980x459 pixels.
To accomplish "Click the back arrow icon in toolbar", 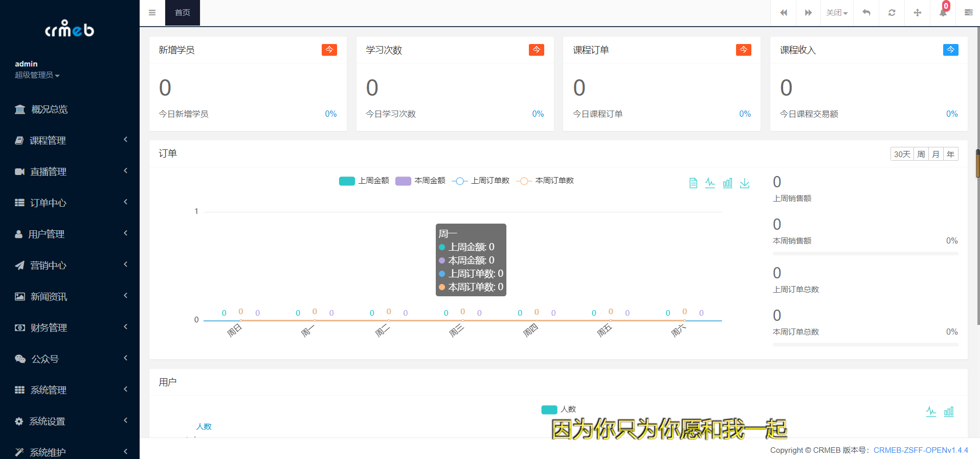I will [x=866, y=13].
